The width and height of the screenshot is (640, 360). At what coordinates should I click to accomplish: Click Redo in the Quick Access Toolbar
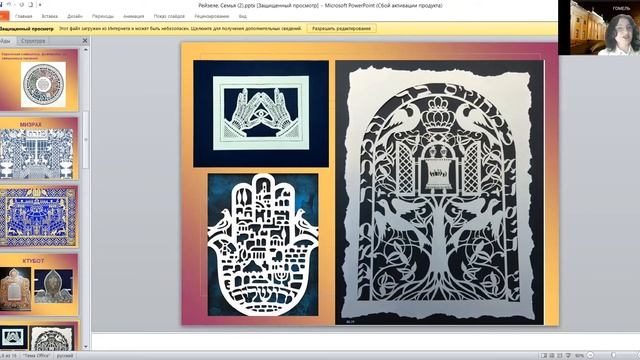(x=21, y=5)
